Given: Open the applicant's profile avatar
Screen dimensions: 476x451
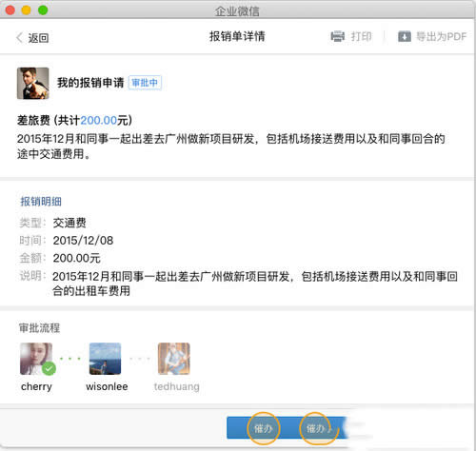Looking at the screenshot, I should [x=33, y=83].
